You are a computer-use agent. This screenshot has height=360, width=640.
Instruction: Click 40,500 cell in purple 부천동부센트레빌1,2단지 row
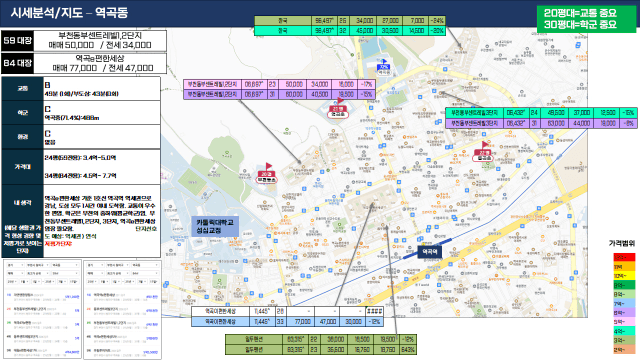click(x=320, y=94)
